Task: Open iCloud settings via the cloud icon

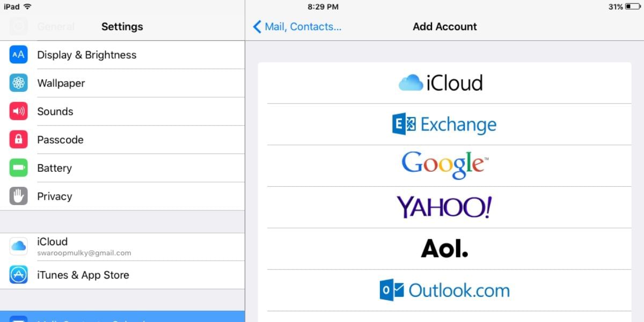Action: (x=19, y=245)
